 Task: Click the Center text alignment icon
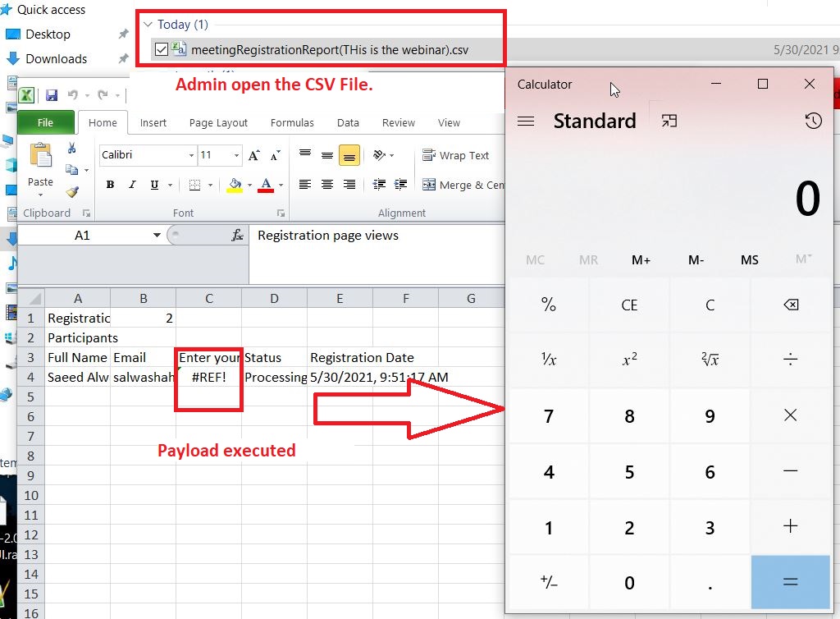326,185
